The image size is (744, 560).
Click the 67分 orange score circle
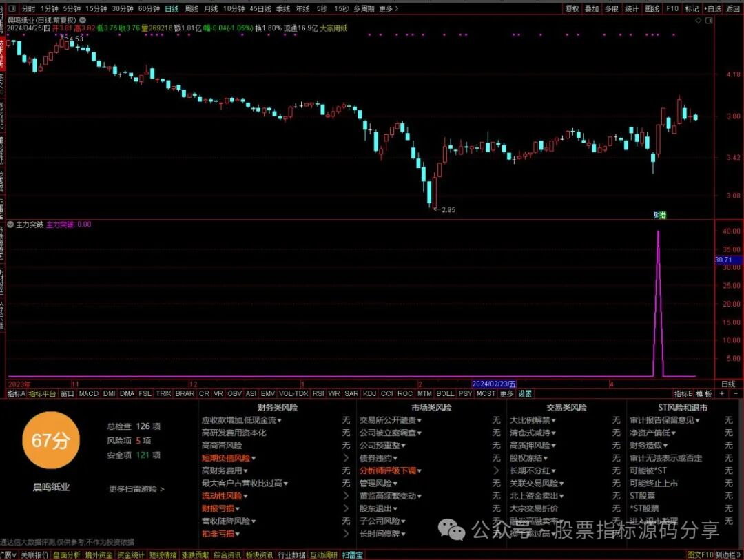click(51, 440)
